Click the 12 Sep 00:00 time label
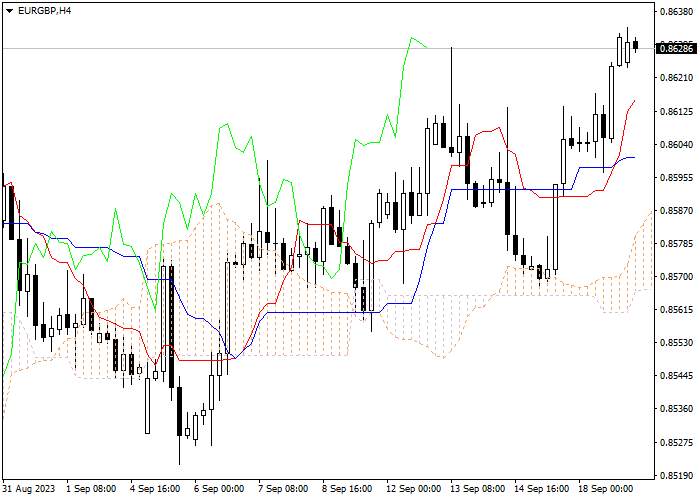 413,488
